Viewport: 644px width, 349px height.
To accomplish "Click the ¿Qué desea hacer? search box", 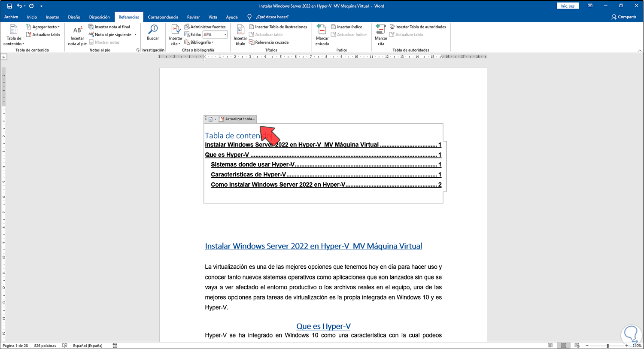I will [272, 17].
